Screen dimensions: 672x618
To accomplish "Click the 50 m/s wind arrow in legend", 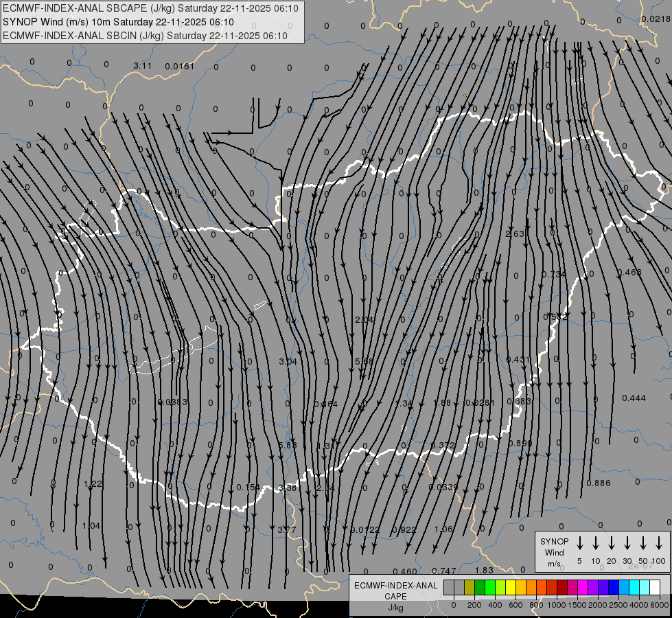I will pos(643,543).
